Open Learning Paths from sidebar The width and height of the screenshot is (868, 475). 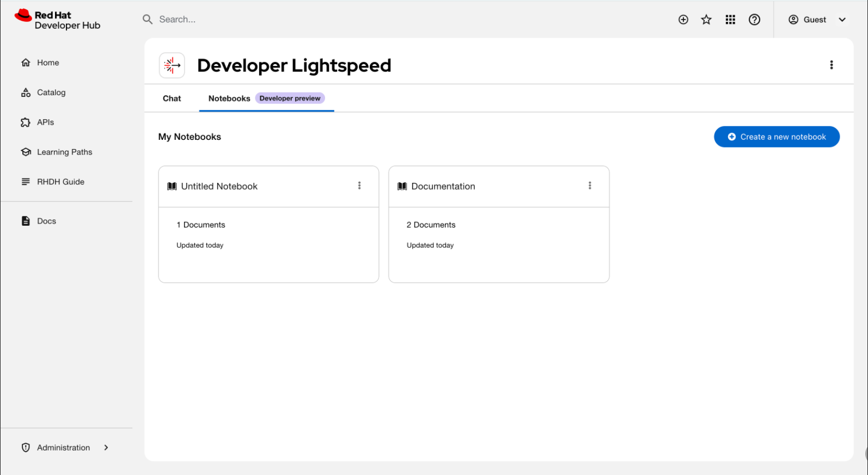point(65,152)
